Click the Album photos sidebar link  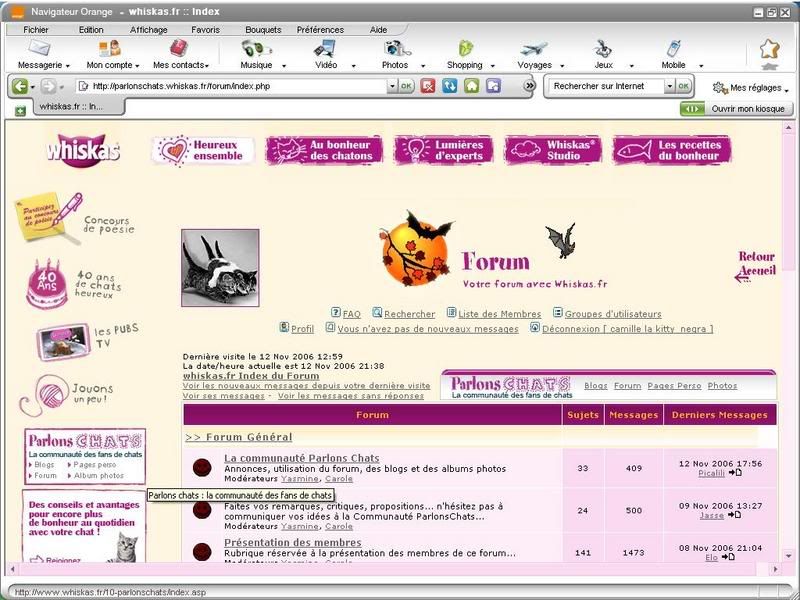point(98,476)
